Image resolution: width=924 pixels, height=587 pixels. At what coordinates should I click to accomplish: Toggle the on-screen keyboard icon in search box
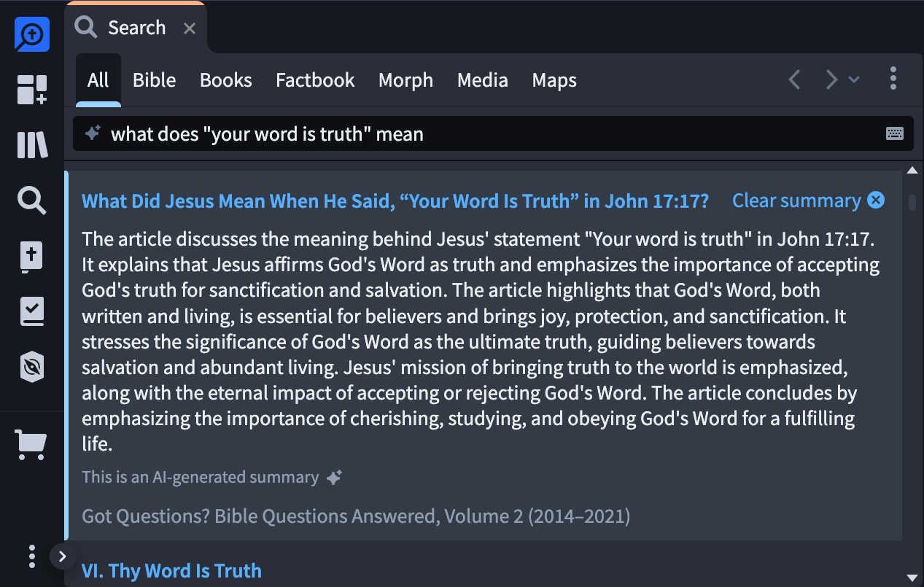(x=895, y=133)
